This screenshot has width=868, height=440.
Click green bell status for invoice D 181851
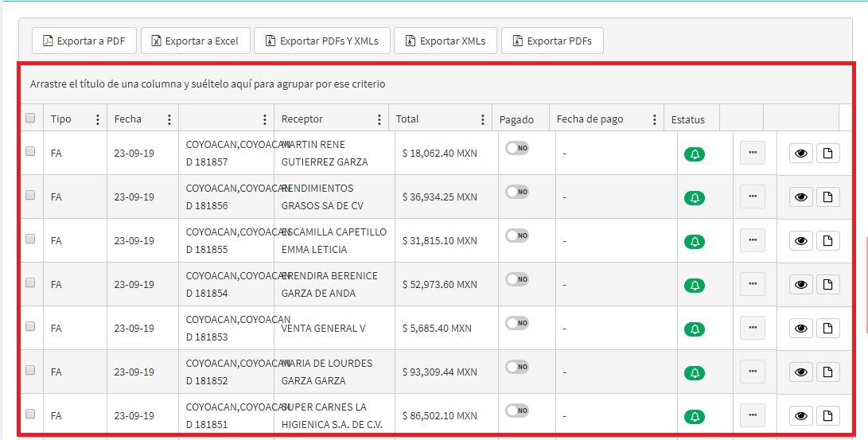tap(695, 416)
